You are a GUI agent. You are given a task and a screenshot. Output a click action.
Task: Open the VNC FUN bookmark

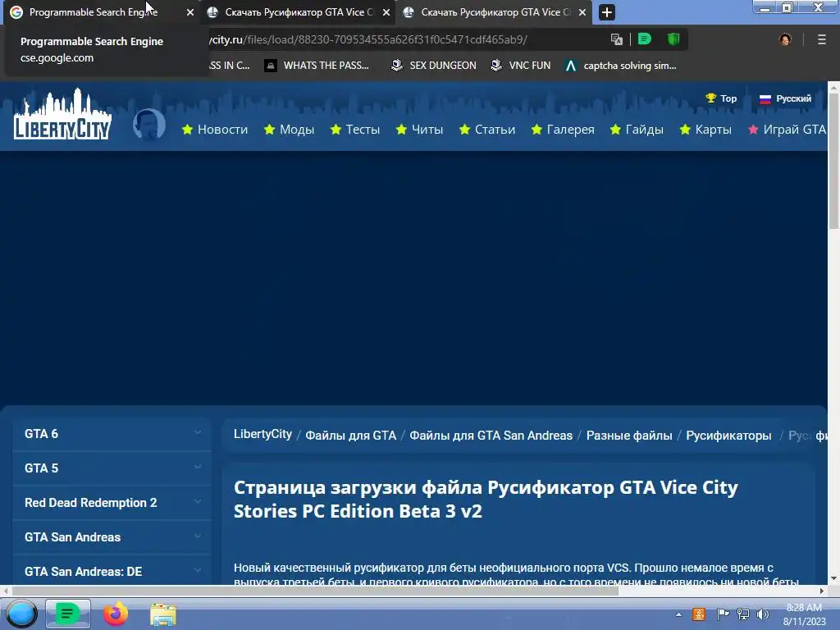(521, 66)
